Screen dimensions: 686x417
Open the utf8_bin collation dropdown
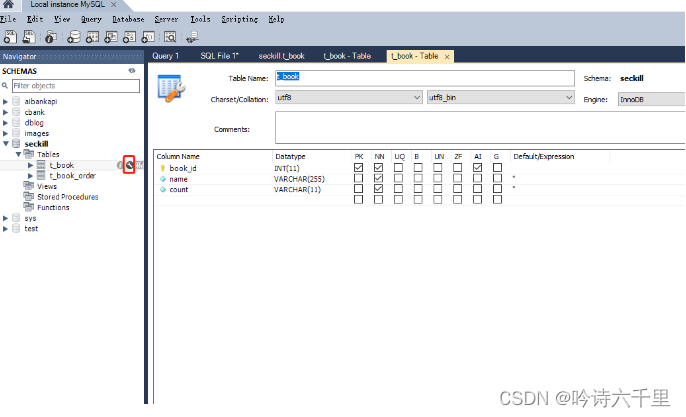coord(500,97)
